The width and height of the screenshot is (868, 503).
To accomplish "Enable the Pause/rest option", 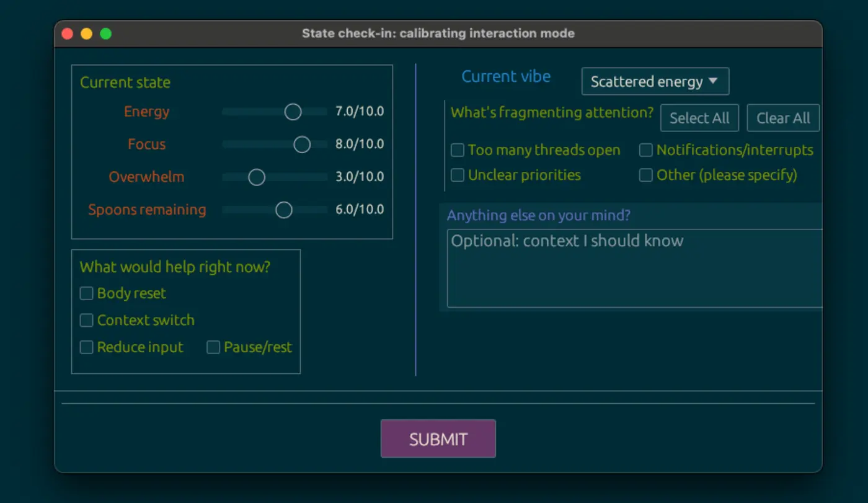I will 213,347.
